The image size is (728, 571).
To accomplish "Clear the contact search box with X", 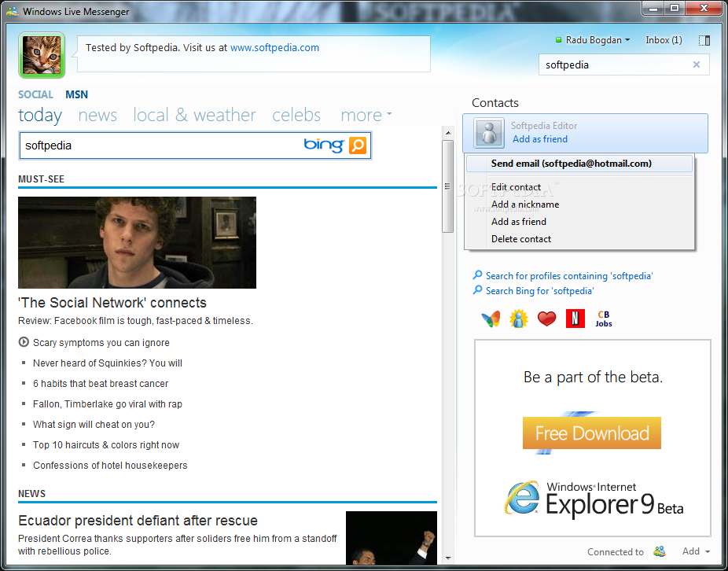I will (696, 64).
